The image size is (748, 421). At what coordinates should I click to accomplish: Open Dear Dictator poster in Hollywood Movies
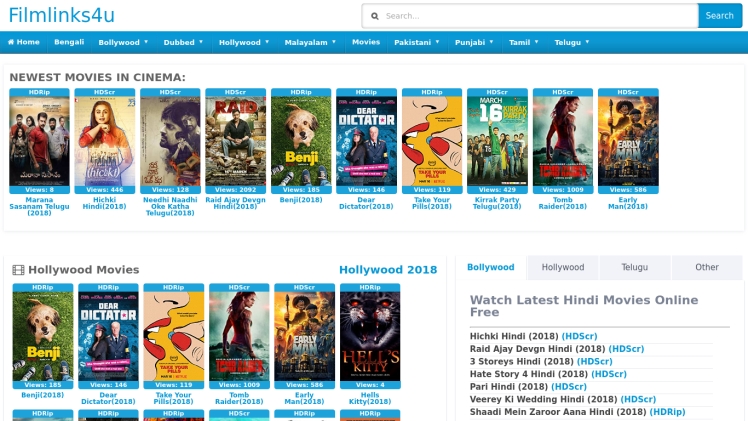point(108,336)
